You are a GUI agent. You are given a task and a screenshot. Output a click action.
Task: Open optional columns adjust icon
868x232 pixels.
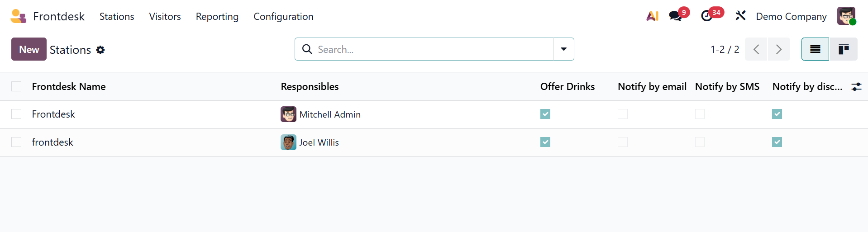coord(856,87)
